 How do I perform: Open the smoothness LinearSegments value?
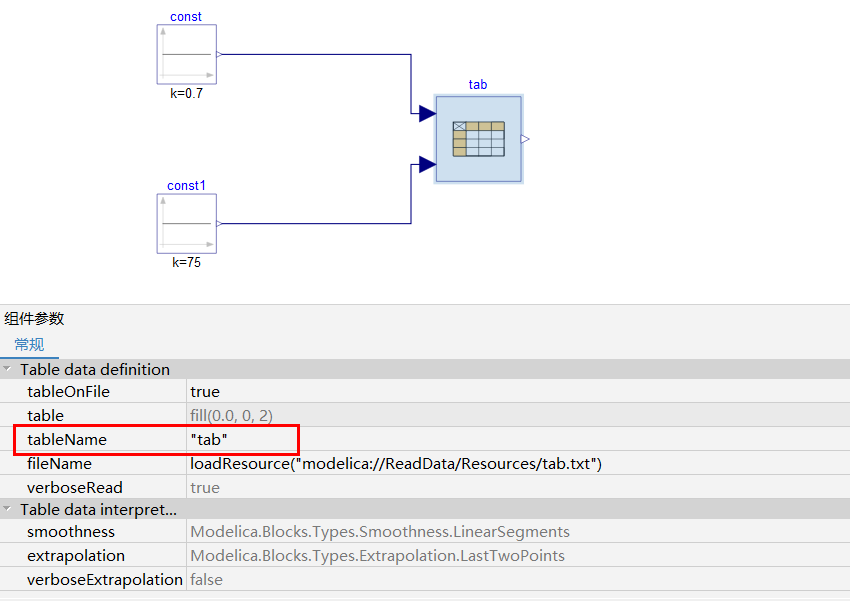point(380,532)
